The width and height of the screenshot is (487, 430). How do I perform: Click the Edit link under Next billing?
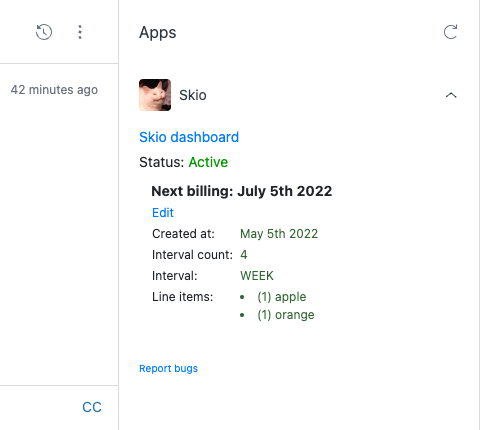(x=163, y=213)
